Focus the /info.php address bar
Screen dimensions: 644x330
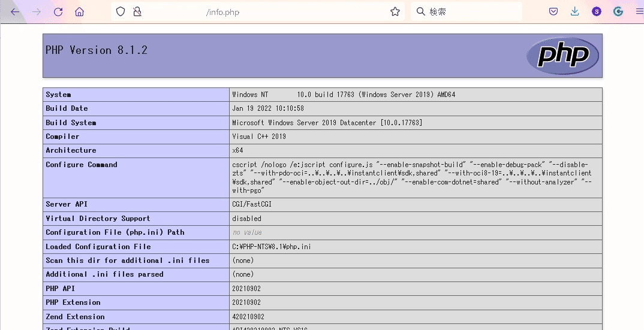(x=258, y=12)
